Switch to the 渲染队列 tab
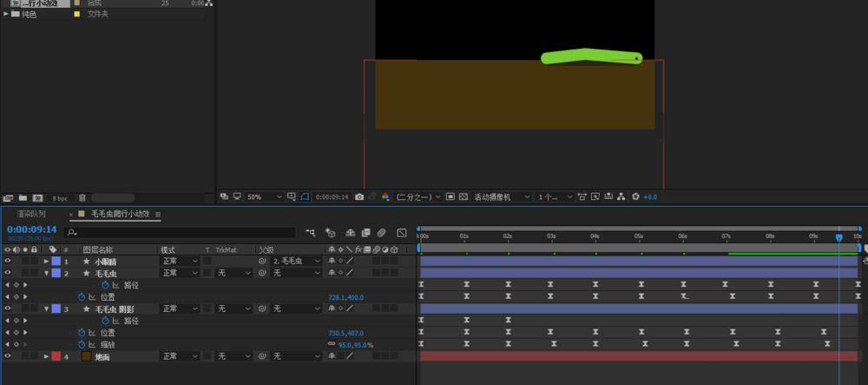Viewport: 868px width, 385px height. coord(32,214)
